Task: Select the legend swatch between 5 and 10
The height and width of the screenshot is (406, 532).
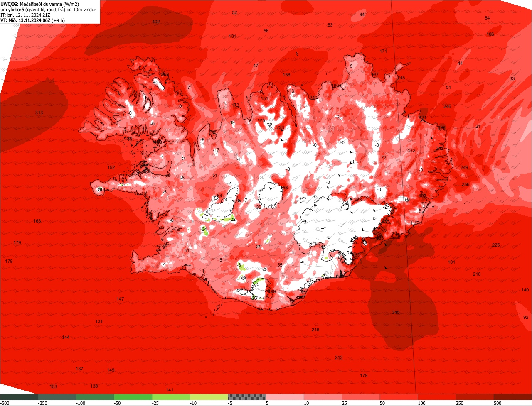Action: pyautogui.click(x=285, y=397)
